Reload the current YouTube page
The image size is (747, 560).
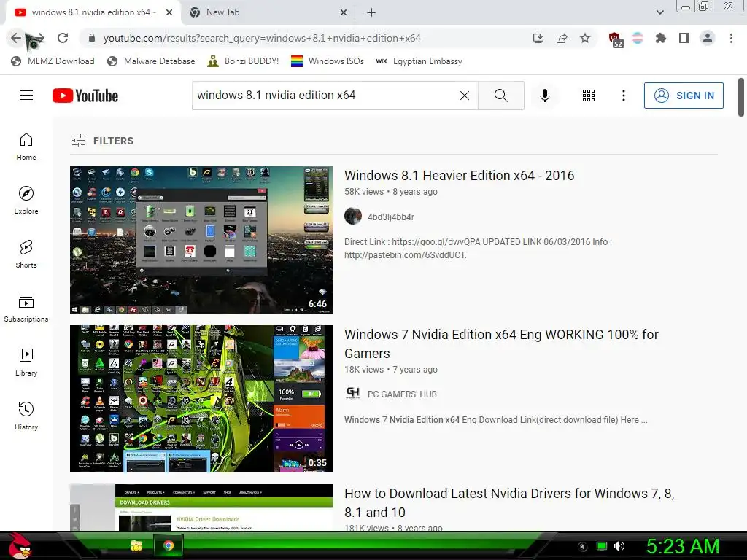[63, 38]
